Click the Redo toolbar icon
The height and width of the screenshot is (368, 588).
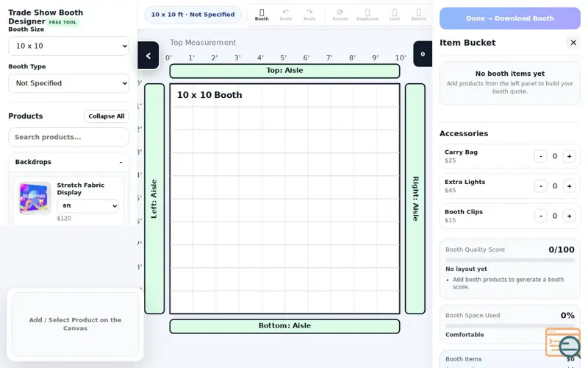click(x=309, y=15)
